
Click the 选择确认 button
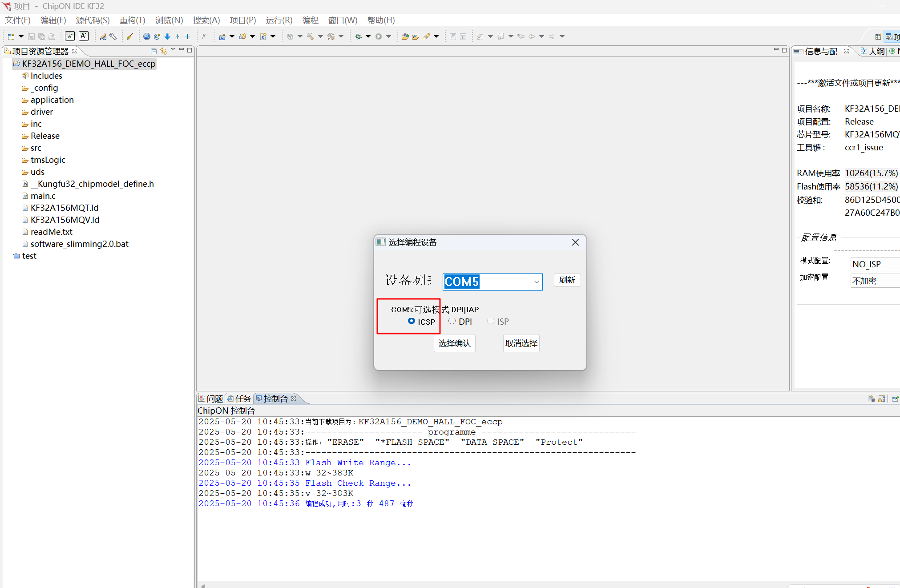[454, 343]
